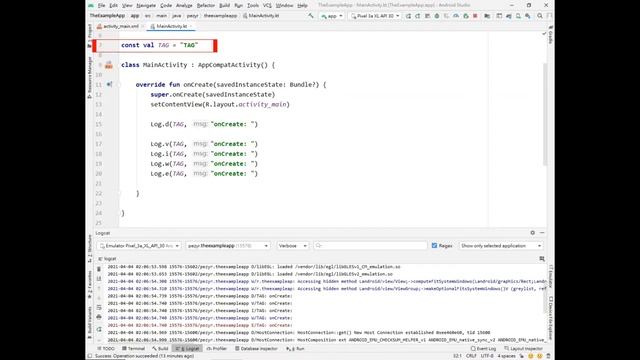Click override gutter icon next to onCreate

(x=109, y=84)
